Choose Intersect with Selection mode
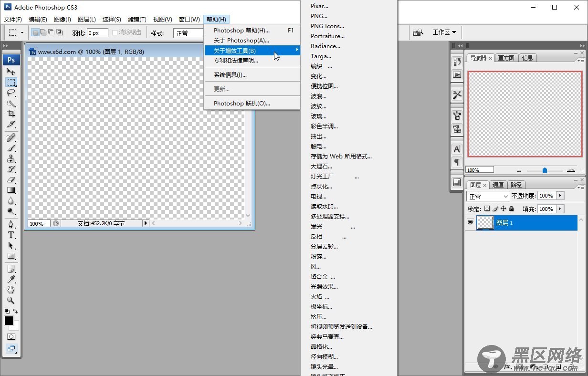This screenshot has height=376, width=588. pyautogui.click(x=59, y=33)
